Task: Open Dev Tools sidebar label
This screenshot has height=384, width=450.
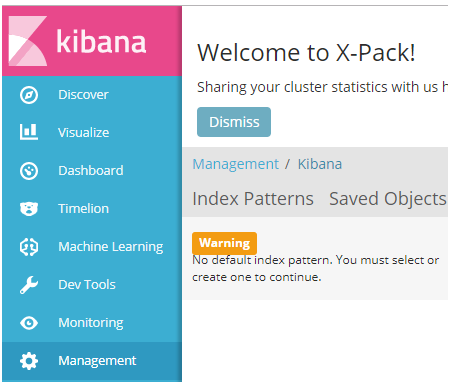Action: [x=87, y=285]
